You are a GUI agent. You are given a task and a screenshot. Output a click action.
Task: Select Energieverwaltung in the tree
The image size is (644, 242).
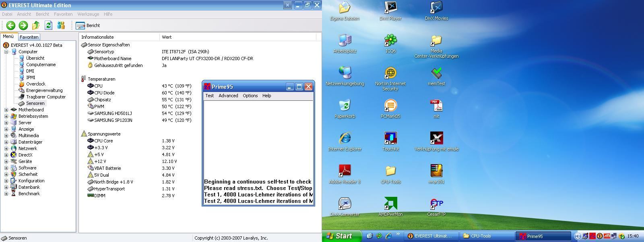point(44,90)
